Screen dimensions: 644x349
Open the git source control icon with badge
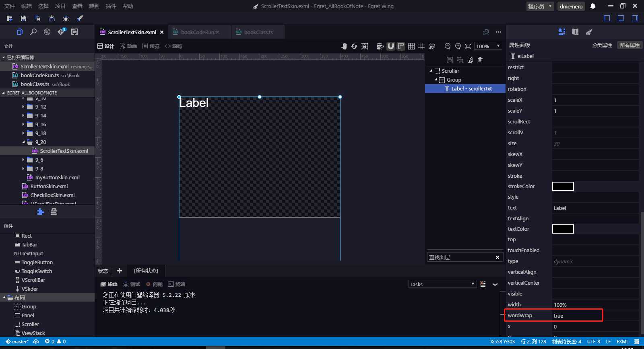[x=61, y=32]
